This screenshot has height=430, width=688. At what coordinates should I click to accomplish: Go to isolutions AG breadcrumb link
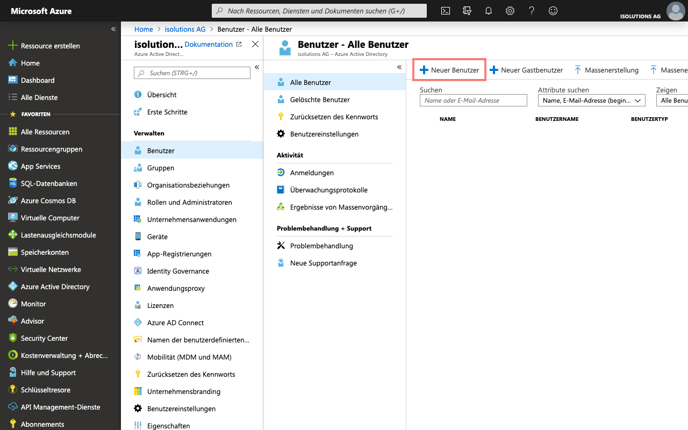(x=185, y=29)
